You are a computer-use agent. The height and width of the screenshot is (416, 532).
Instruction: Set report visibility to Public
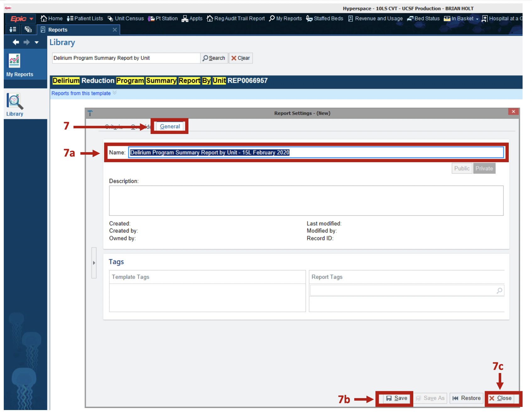tap(462, 168)
